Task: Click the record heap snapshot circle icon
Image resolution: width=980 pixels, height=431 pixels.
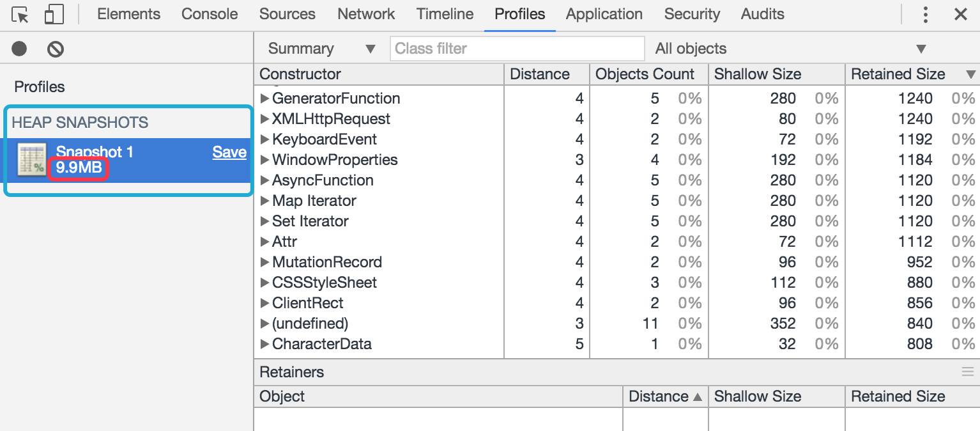Action: (x=19, y=49)
